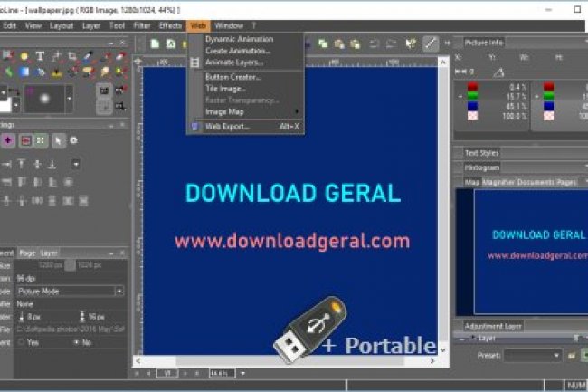
Task: Click the document origin crosshair at the rulers corner
Action: pyautogui.click(x=138, y=62)
